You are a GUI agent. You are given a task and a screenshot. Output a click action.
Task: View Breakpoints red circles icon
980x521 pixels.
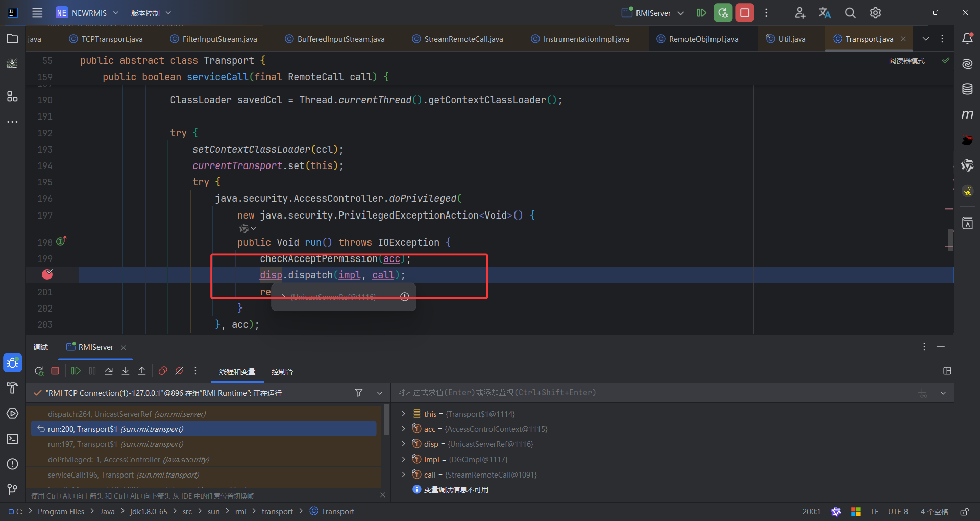(163, 371)
